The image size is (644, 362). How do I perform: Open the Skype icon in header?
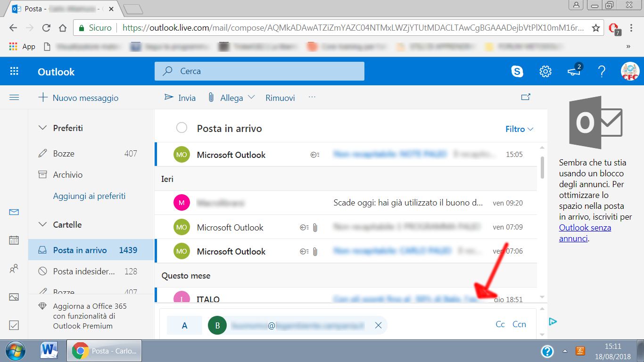tap(517, 72)
